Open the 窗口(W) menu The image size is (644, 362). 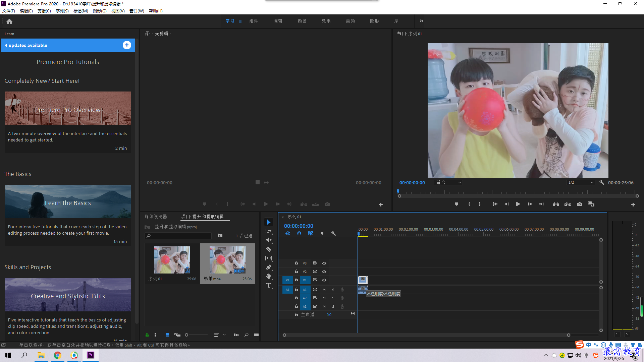click(137, 11)
